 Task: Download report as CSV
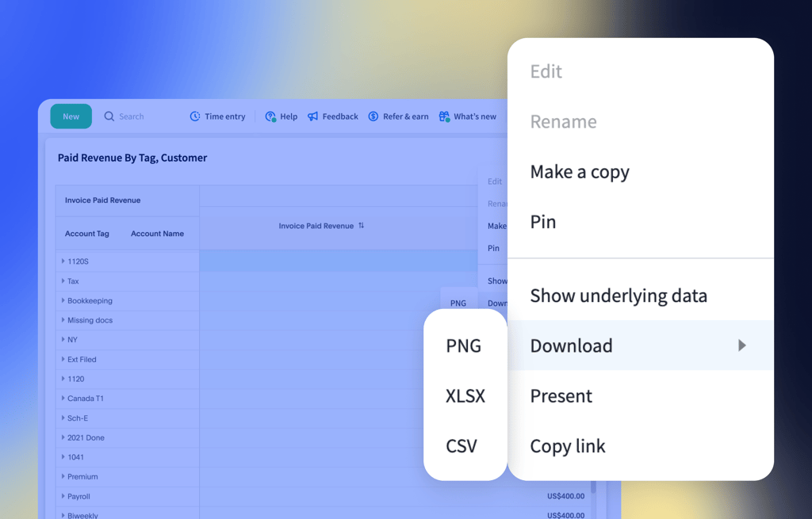(462, 446)
